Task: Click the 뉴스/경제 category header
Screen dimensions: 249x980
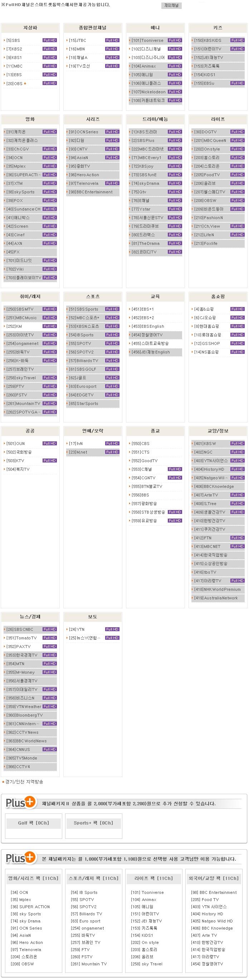Action: click(x=30, y=617)
